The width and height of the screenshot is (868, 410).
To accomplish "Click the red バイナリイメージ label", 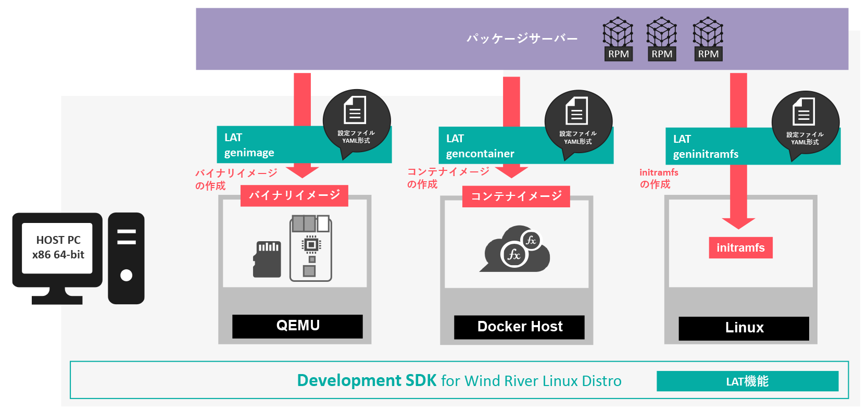I will pyautogui.click(x=294, y=196).
